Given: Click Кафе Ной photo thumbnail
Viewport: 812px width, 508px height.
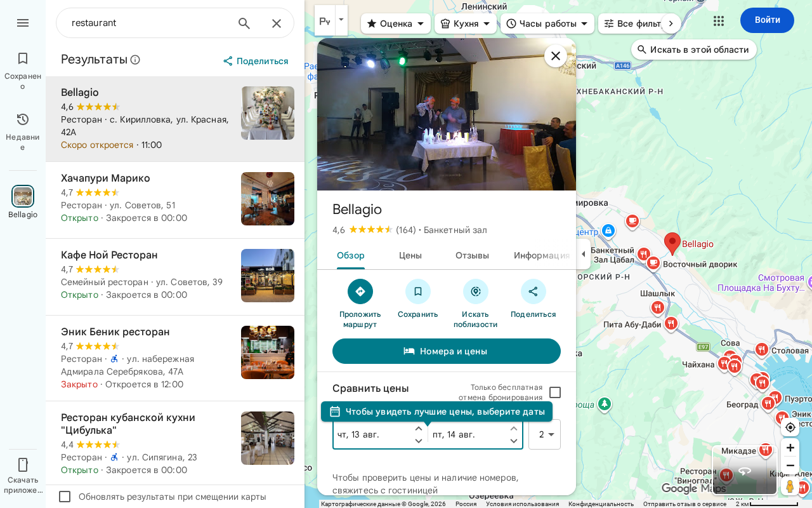Looking at the screenshot, I should pyautogui.click(x=268, y=276).
